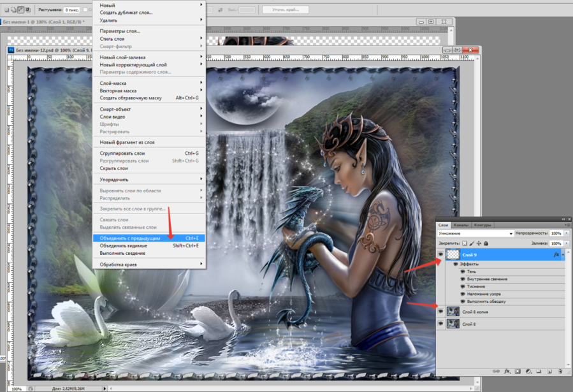Select the New selection mode icon
The width and height of the screenshot is (573, 392).
(x=6, y=10)
